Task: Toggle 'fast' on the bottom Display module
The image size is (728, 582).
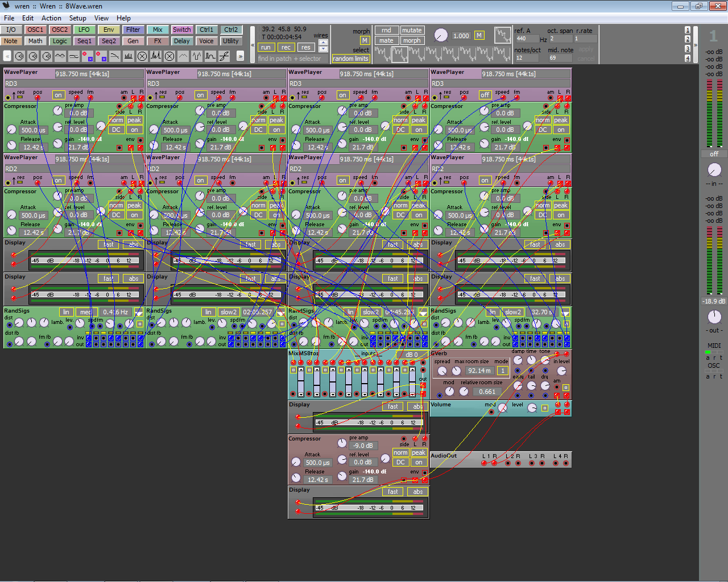Action: tap(392, 492)
